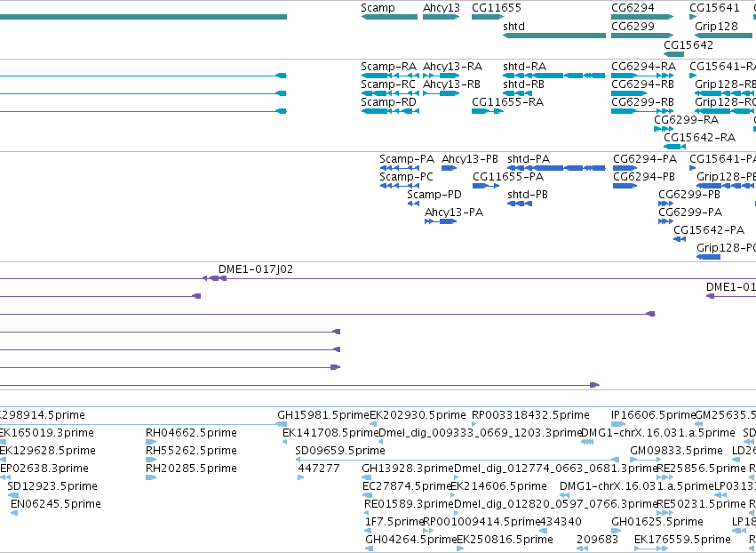The image size is (756, 553).
Task: Click the feature labeled 447277
Action: (x=301, y=477)
